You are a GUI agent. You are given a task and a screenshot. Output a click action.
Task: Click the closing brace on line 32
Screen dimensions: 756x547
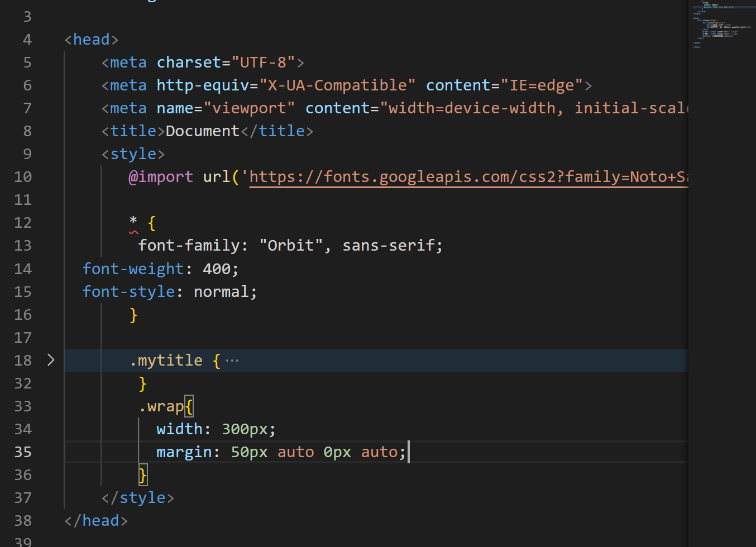point(142,383)
